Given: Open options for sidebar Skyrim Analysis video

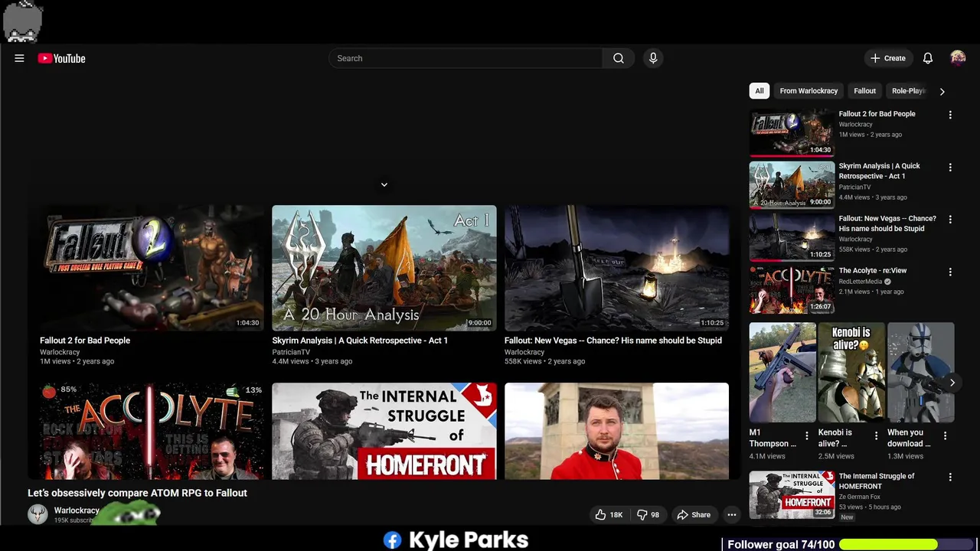Looking at the screenshot, I should point(950,167).
